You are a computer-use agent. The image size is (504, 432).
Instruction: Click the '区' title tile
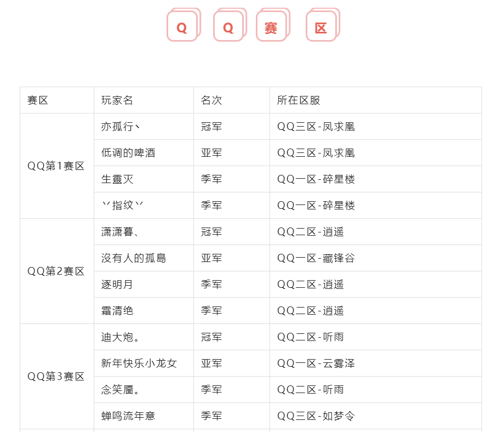point(323,25)
